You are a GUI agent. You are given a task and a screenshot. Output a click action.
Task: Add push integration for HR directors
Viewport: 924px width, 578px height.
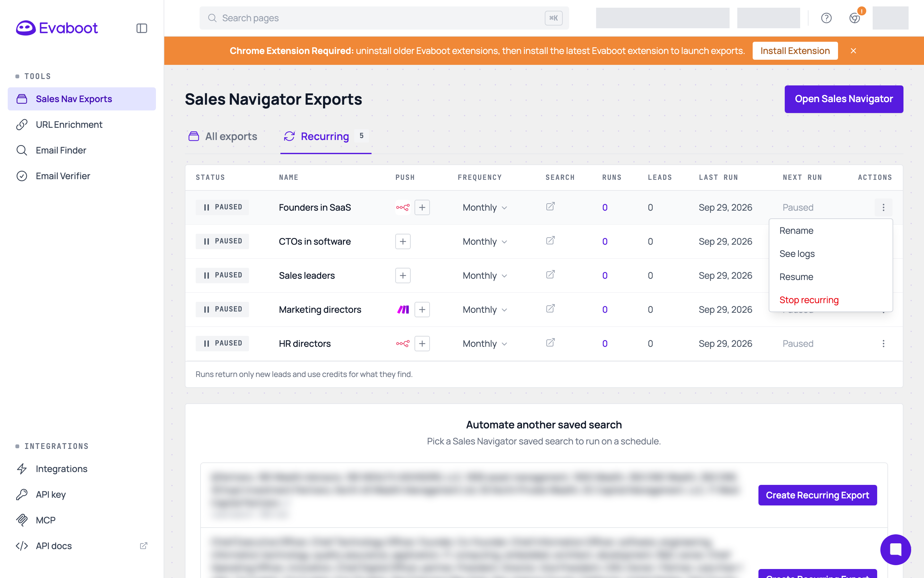(x=422, y=344)
